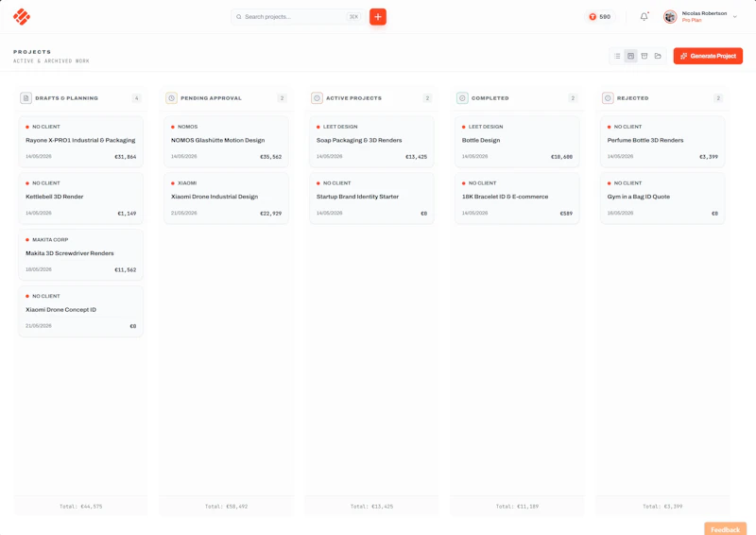Click the Drafts & Planning count badge
Screen dimensions: 756x535
point(136,98)
